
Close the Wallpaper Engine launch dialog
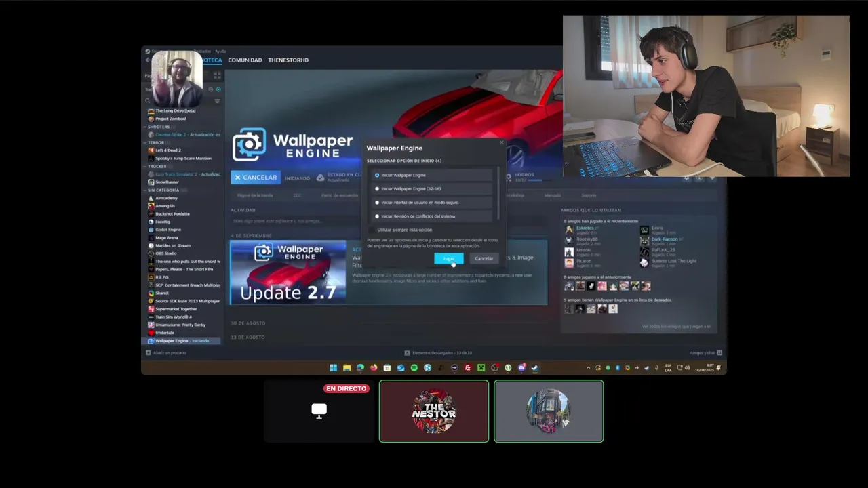tap(502, 142)
